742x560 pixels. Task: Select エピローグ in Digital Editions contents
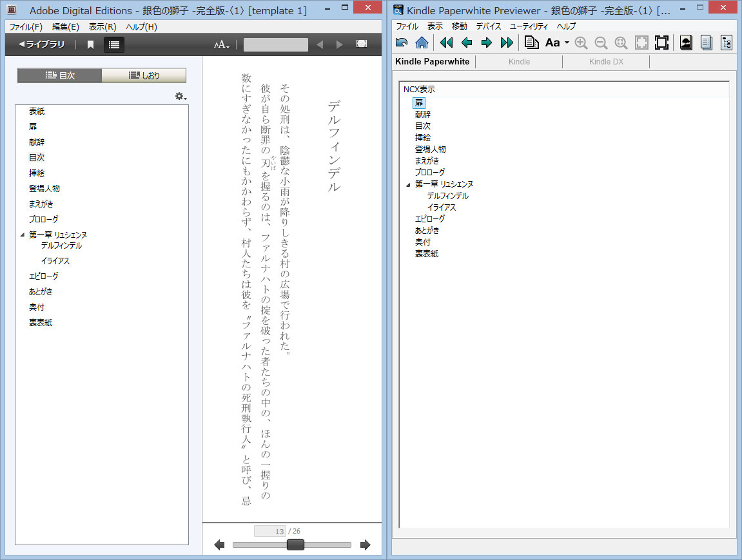44,276
